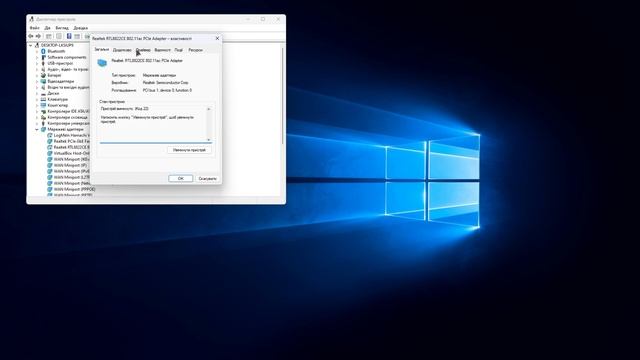The height and width of the screenshot is (360, 640).
Task: Toggle the console tree toolbar icon
Action: (x=49, y=36)
